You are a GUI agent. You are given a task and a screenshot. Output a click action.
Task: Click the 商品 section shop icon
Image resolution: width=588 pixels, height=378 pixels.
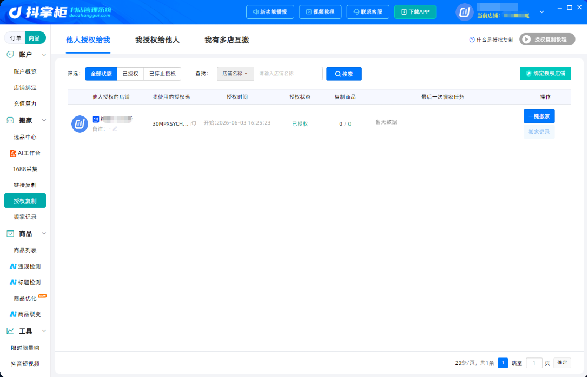click(x=10, y=234)
